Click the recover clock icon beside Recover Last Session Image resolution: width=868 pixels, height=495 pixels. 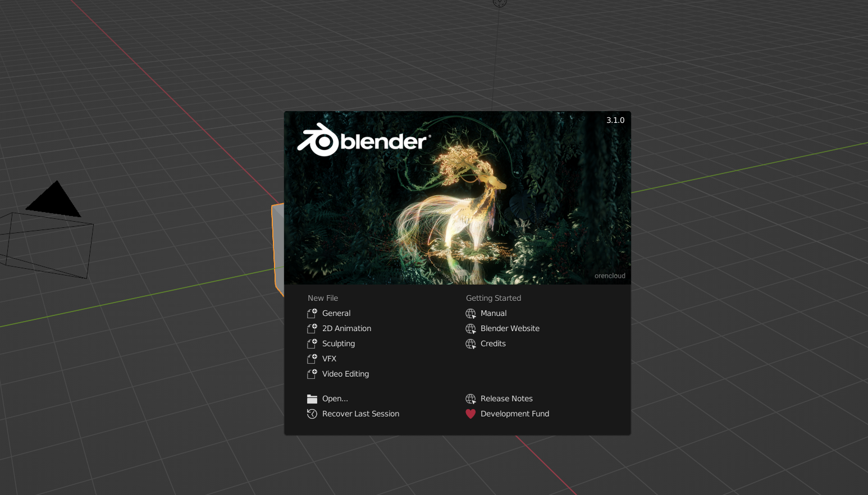click(x=312, y=414)
